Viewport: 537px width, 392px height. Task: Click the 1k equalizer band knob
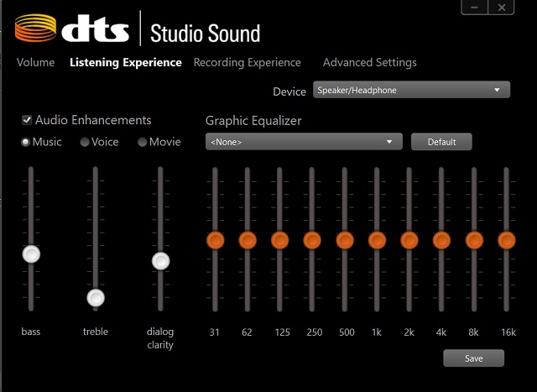[x=377, y=240]
